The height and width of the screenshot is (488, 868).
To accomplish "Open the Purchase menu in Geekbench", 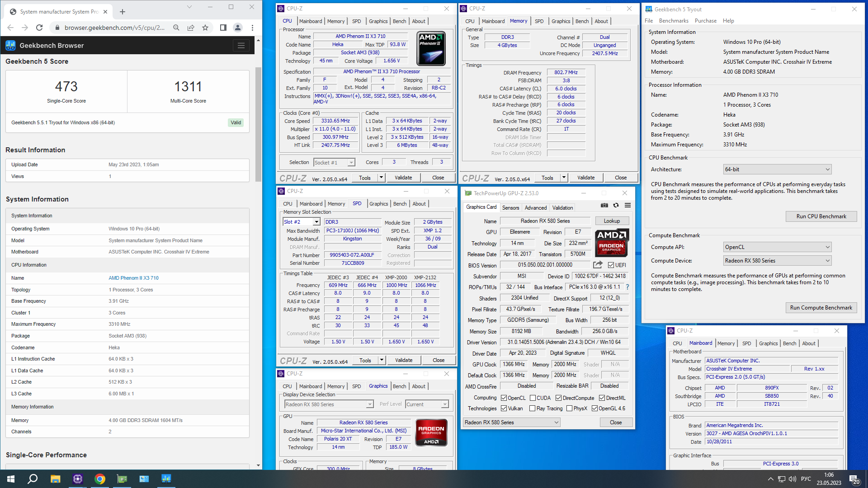I will coord(705,21).
